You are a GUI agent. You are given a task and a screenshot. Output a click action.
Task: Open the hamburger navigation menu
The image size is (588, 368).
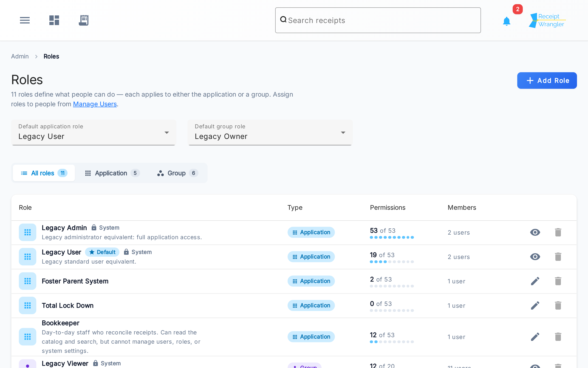25,20
